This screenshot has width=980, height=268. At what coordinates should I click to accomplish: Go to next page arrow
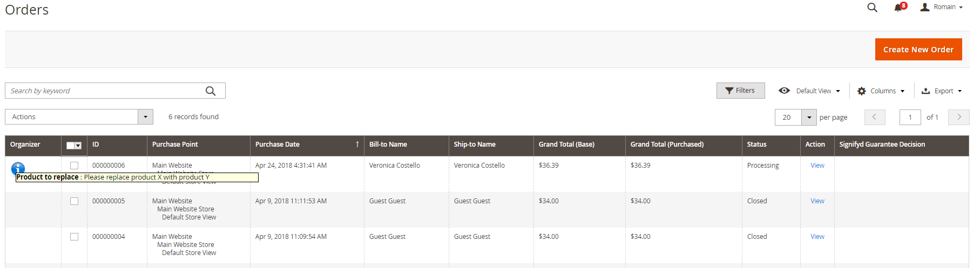959,117
